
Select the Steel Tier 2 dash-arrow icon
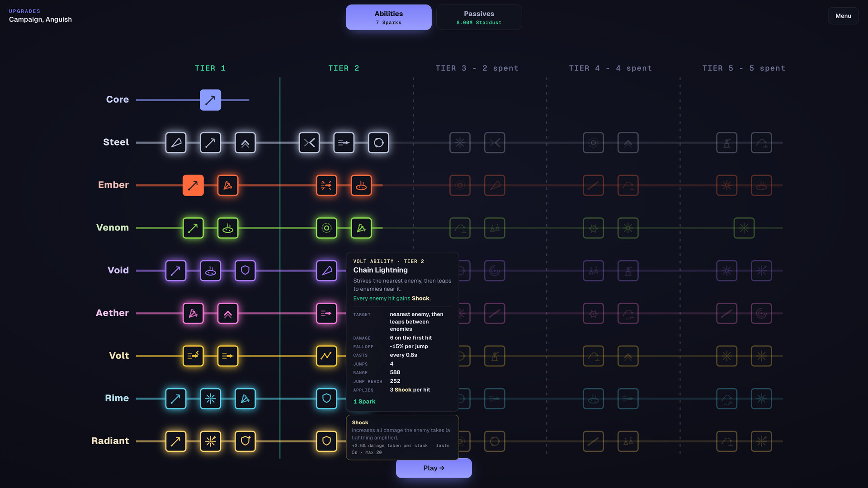click(344, 143)
